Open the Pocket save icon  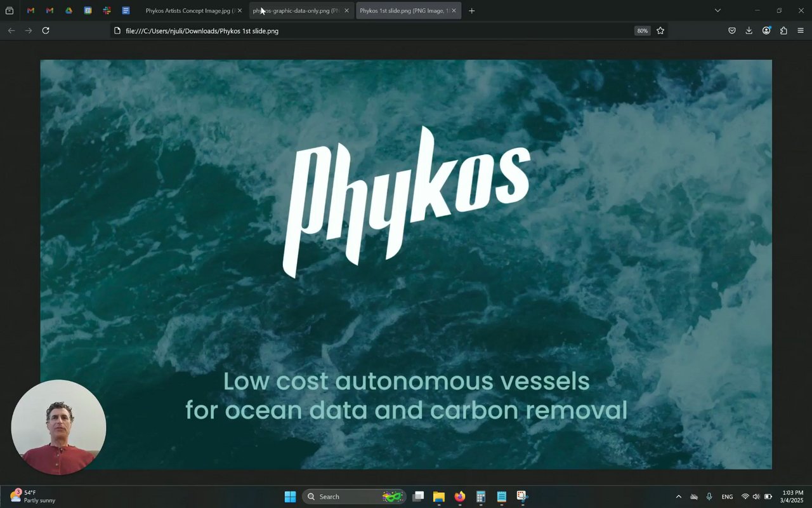tap(731, 30)
